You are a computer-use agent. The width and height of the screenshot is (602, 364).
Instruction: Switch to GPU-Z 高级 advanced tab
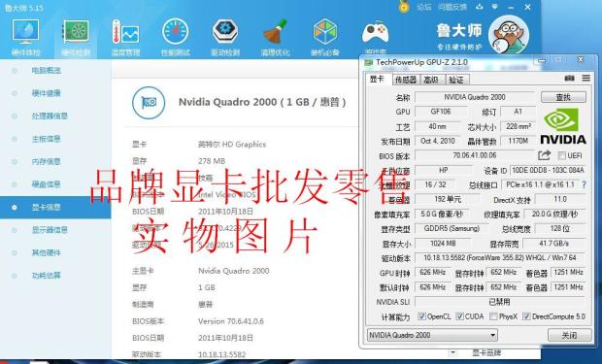431,80
